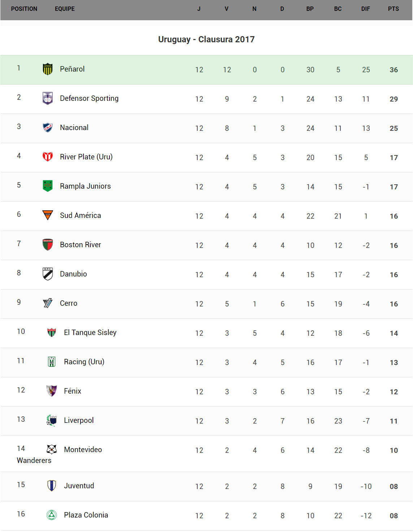Click the Peñarol club crest icon

point(48,69)
